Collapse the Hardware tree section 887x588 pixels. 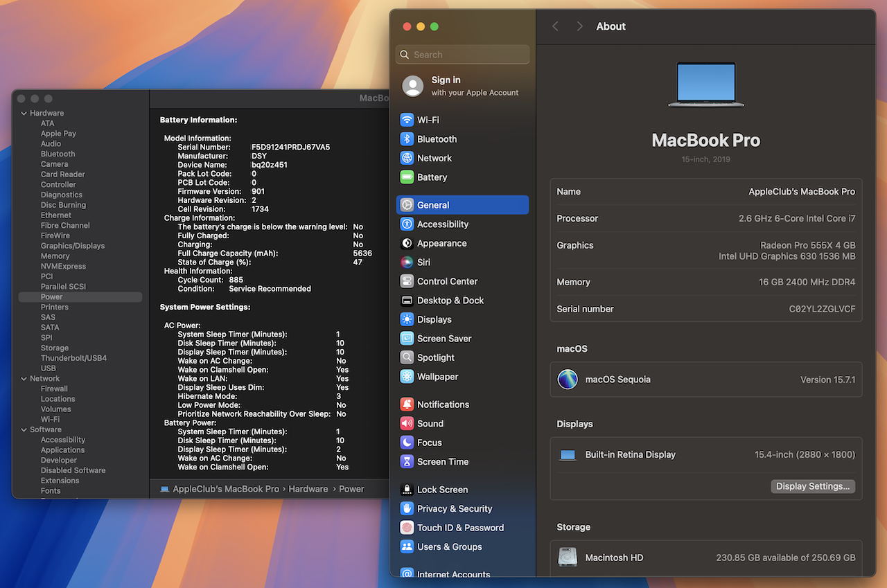(24, 114)
